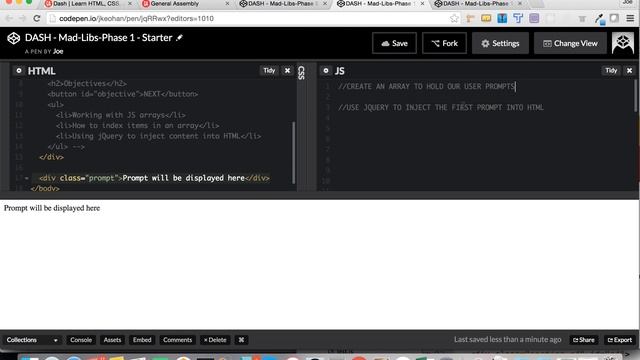The height and width of the screenshot is (360, 640).
Task: Click author name Joe link
Action: (58, 51)
